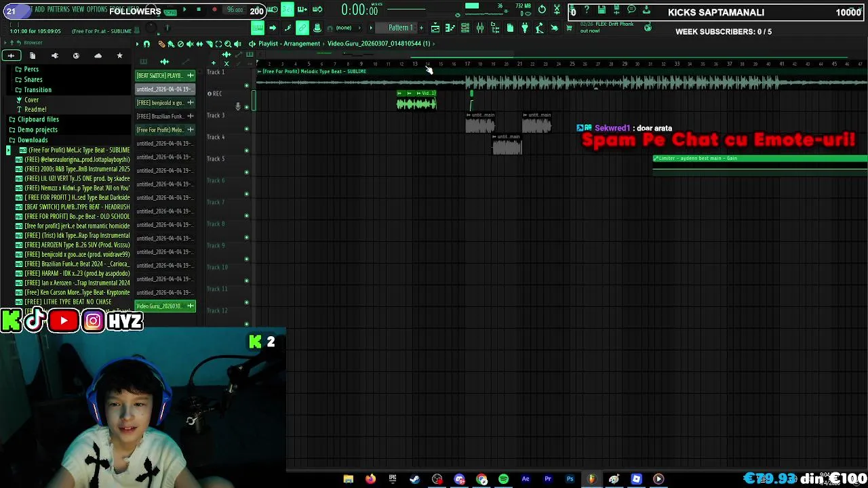868x488 pixels.
Task: Click the Play transport button
Action: (x=184, y=10)
